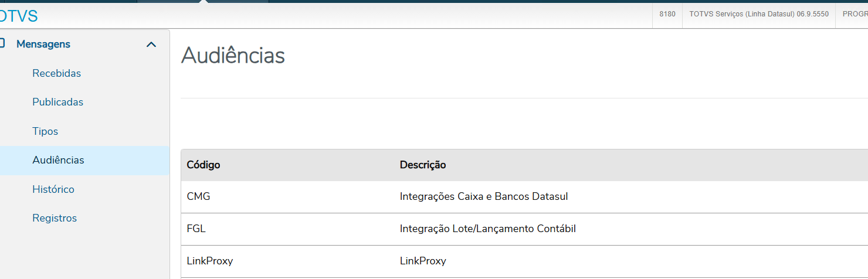Click the Mensagens menu icon

[2, 43]
